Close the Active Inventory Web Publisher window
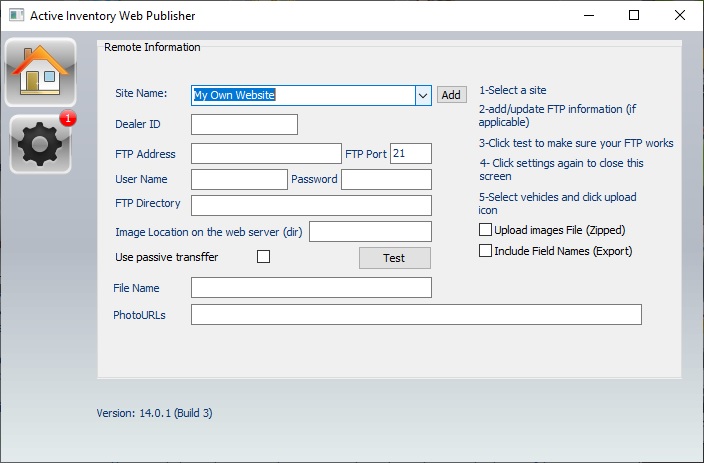Screen dimensions: 704x463 click(680, 15)
